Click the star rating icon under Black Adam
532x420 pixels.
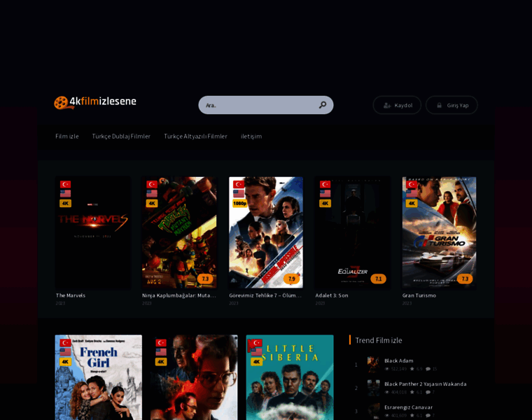coord(412,369)
